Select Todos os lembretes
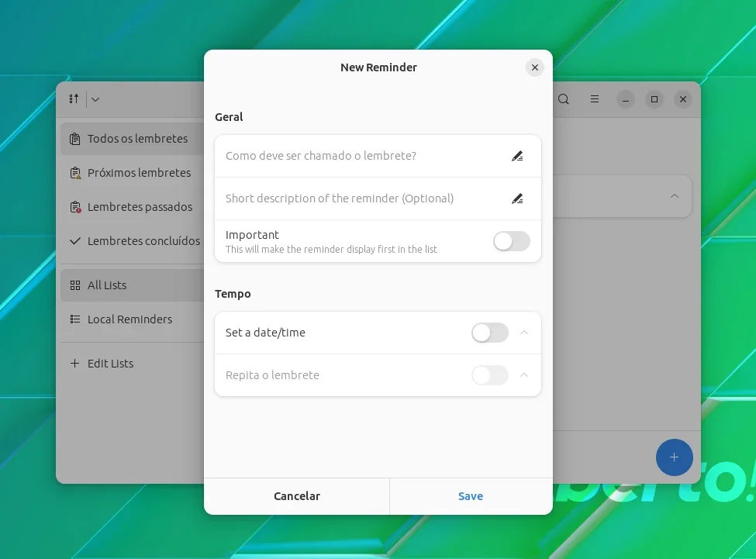 (x=132, y=139)
